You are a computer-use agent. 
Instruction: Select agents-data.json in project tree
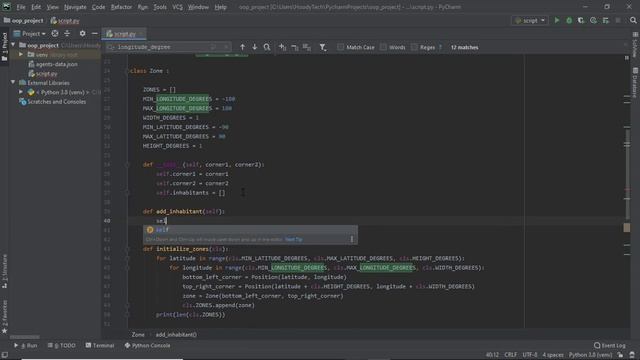click(53, 64)
